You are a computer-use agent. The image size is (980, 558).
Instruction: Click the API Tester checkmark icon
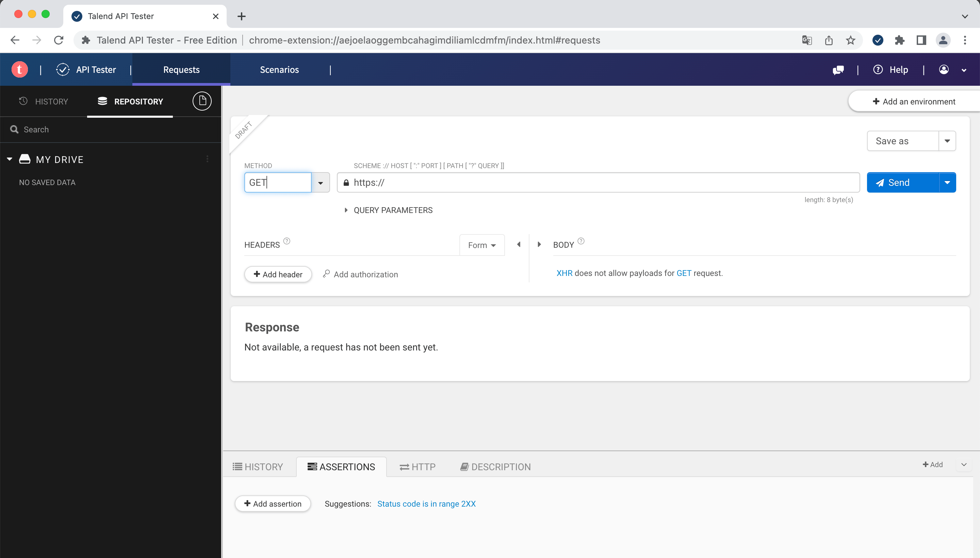click(x=62, y=69)
